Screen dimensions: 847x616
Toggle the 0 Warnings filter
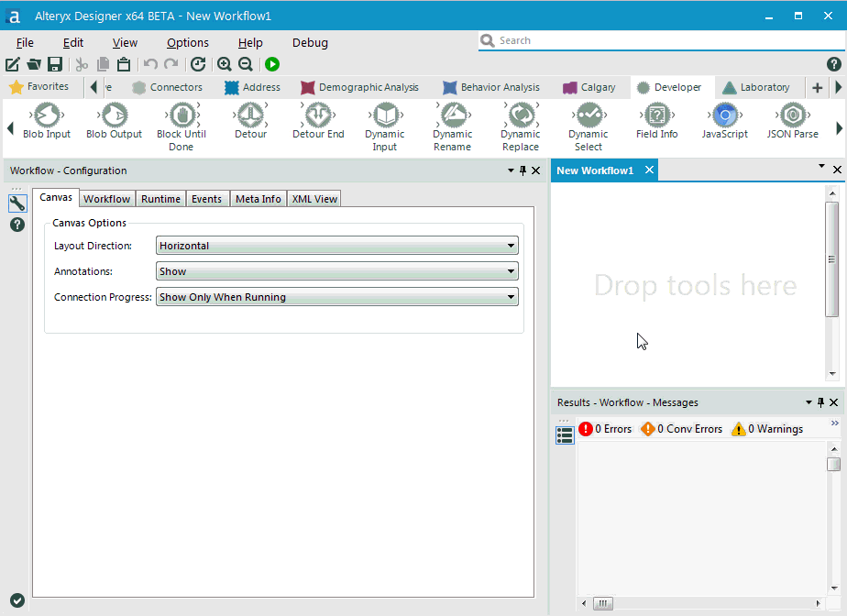[x=770, y=428]
